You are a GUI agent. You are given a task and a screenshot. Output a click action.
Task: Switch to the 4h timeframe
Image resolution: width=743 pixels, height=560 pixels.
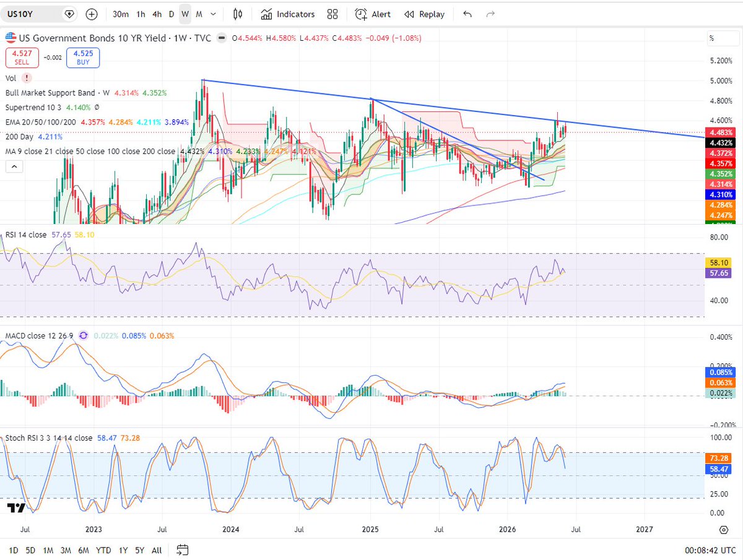[157, 14]
